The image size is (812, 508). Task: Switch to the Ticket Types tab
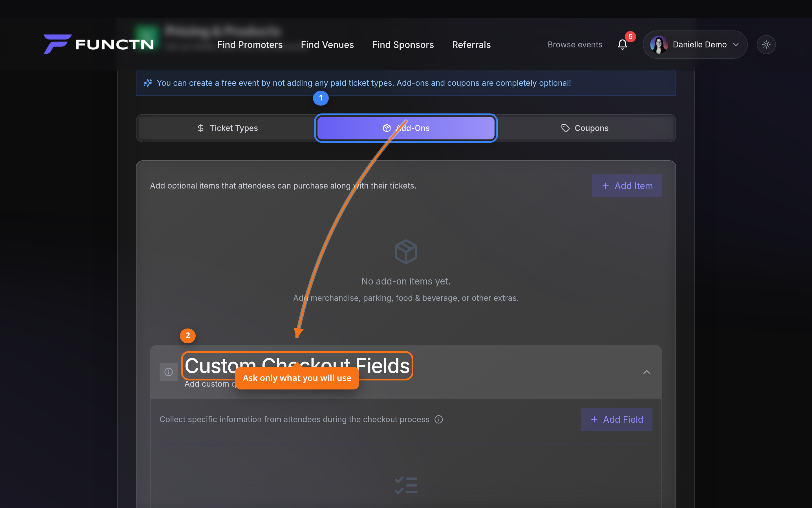(227, 128)
